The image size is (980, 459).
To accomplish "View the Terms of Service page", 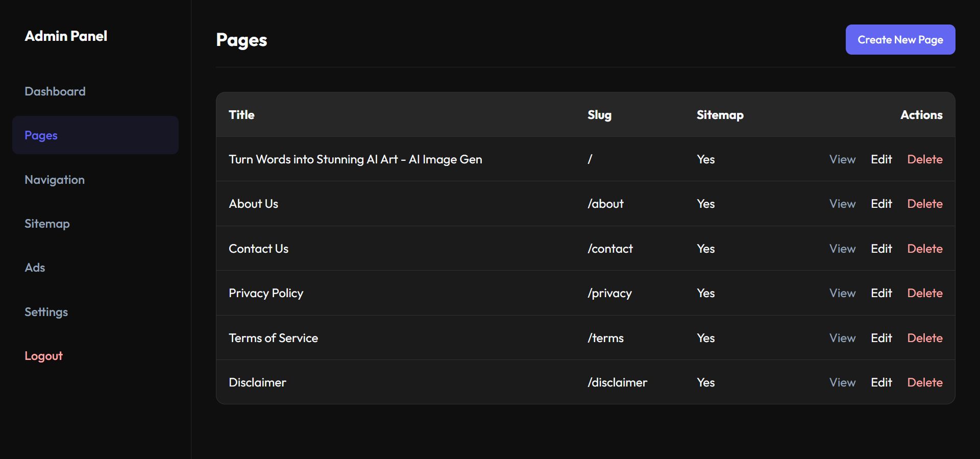I will [842, 338].
